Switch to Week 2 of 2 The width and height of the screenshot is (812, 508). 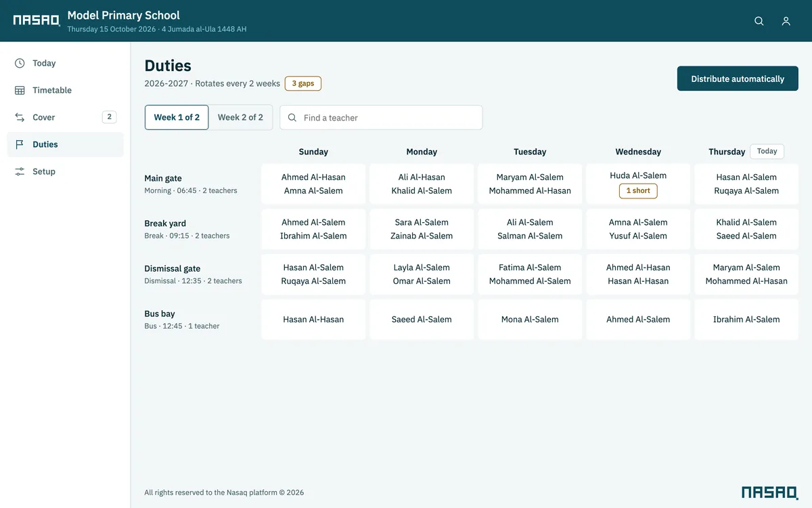pyautogui.click(x=240, y=117)
